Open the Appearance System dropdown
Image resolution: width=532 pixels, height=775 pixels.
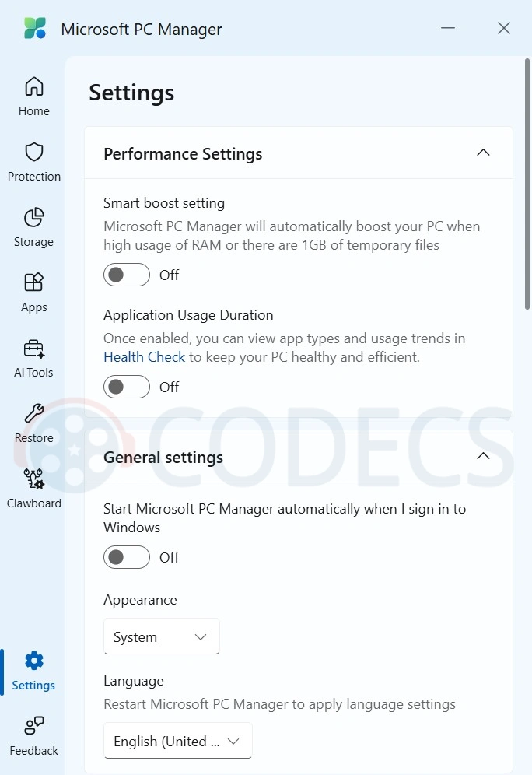(x=162, y=636)
